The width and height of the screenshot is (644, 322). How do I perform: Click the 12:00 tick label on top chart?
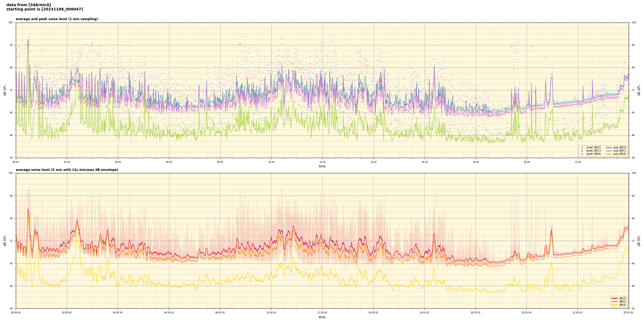coord(322,162)
